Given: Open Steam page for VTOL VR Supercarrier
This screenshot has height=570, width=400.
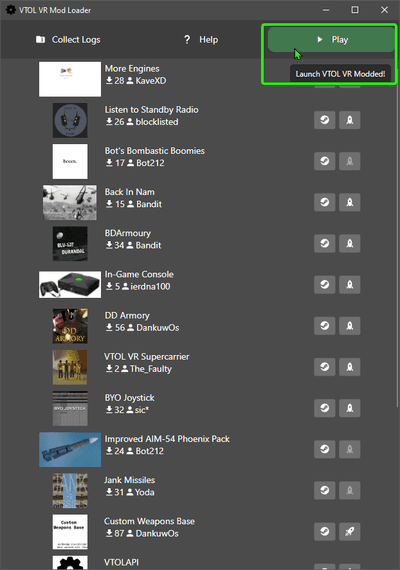Looking at the screenshot, I should [324, 366].
